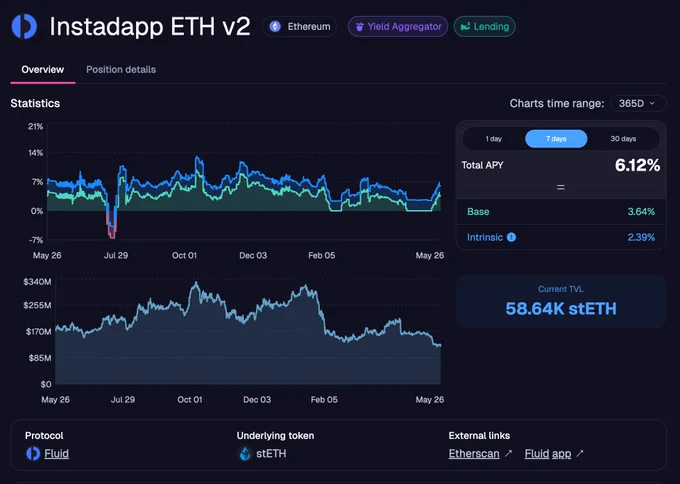Viewport: 680px width, 484px height.
Task: Open the 365D charts time range dropdown
Action: pyautogui.click(x=638, y=104)
